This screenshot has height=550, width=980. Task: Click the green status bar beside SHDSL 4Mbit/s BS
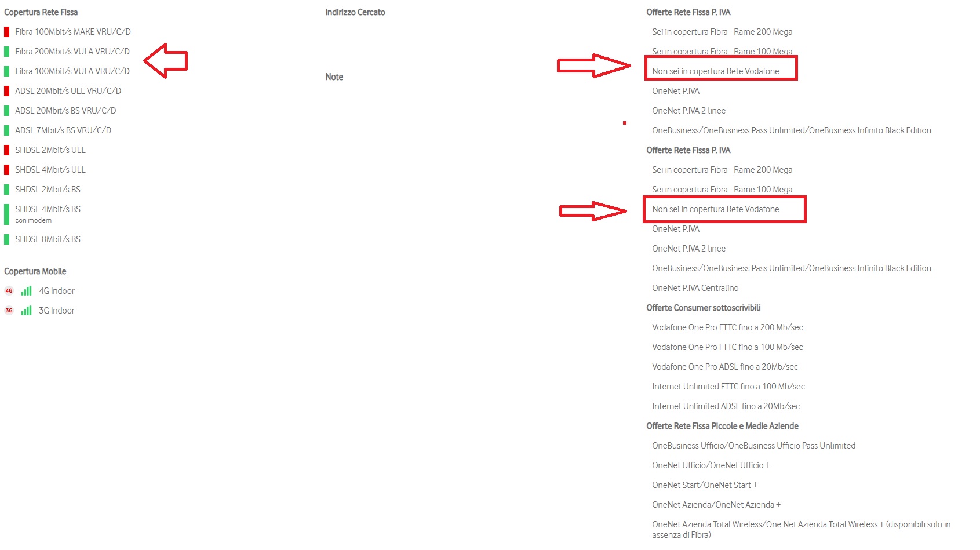[7, 214]
